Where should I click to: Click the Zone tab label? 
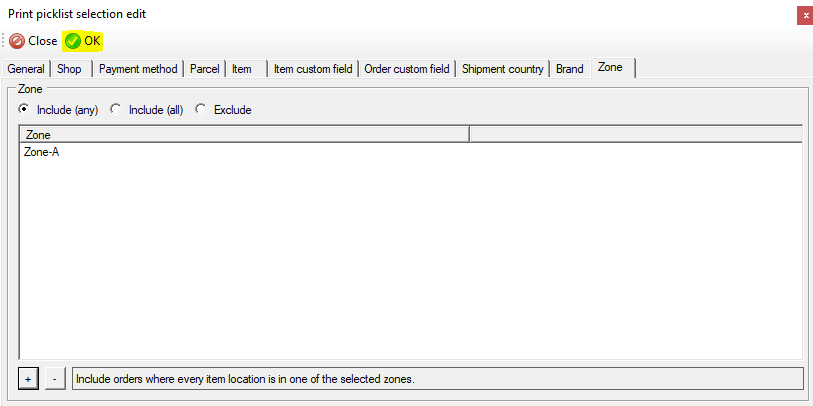(610, 68)
